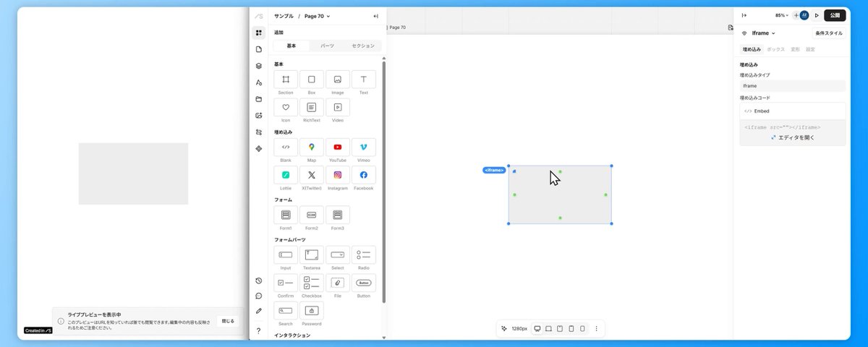Viewport: 868px width, 347px height.
Task: Add a File upload form part
Action: [338, 283]
